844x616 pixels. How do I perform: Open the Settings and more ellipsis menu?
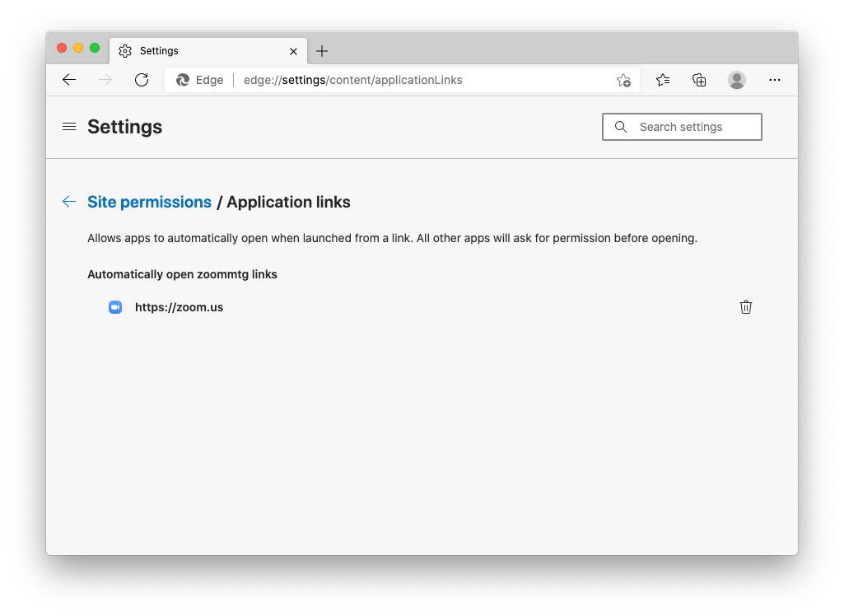click(x=775, y=80)
